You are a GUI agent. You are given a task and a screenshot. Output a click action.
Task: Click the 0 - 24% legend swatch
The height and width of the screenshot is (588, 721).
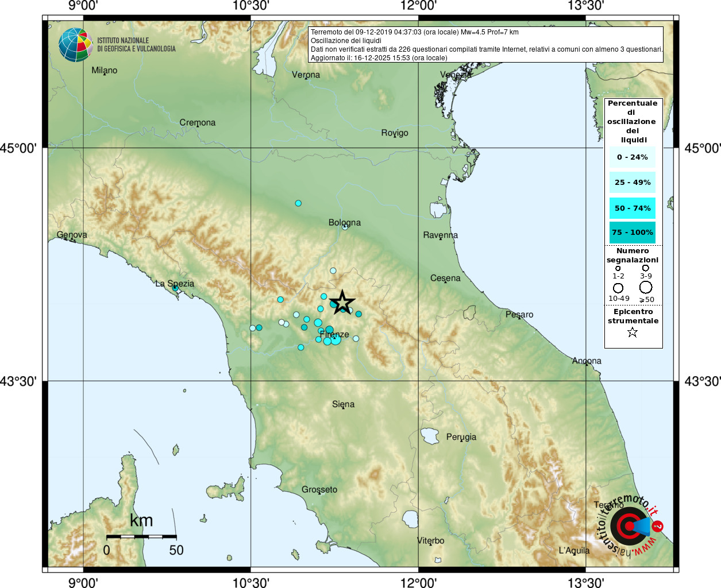pos(633,157)
